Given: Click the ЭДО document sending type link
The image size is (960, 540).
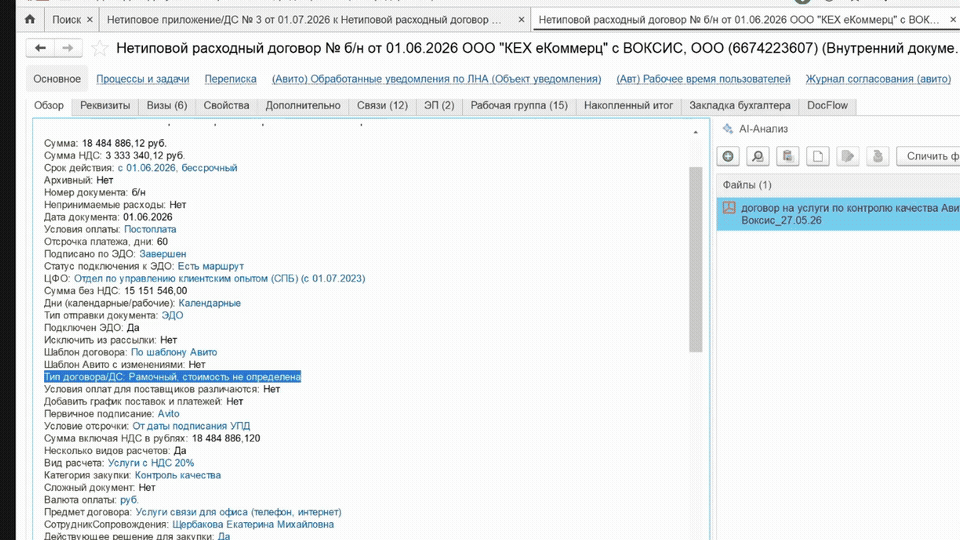Looking at the screenshot, I should 172,315.
